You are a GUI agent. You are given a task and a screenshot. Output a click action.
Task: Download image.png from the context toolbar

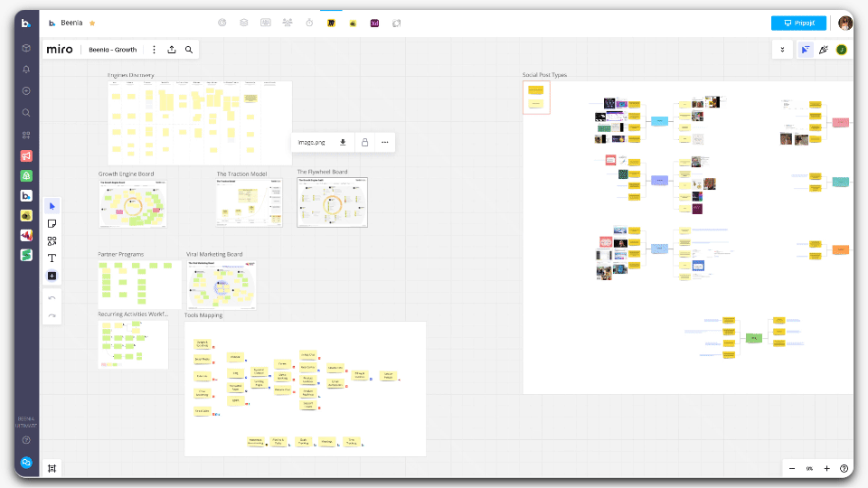(343, 142)
